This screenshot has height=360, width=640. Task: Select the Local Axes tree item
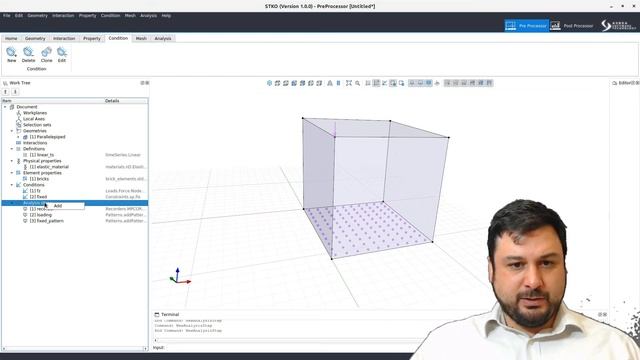[34, 119]
